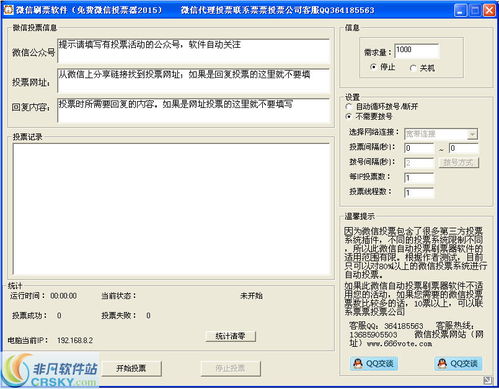This screenshot has width=499, height=389.
Task: Click the 客服QQ number 364185563
Action: coord(404,326)
